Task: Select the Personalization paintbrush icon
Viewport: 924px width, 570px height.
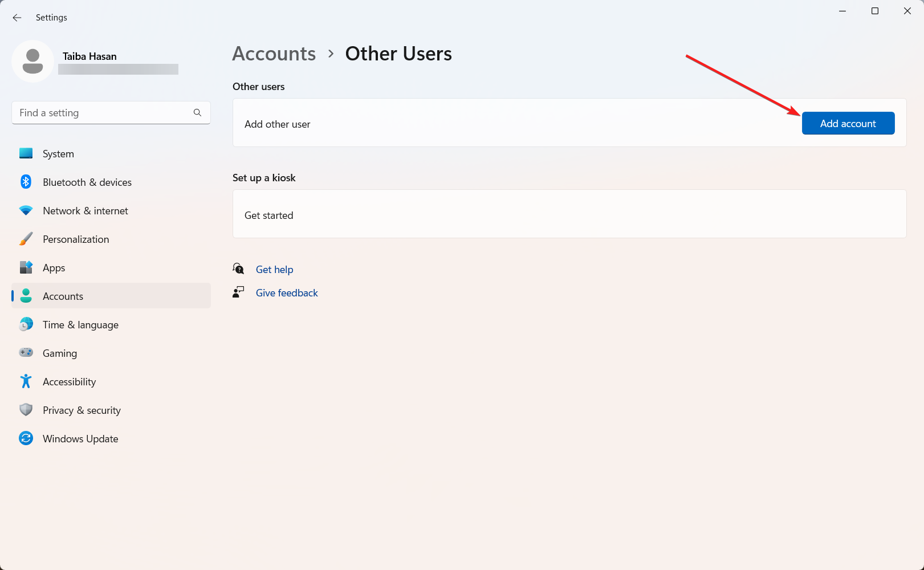Action: pos(26,239)
